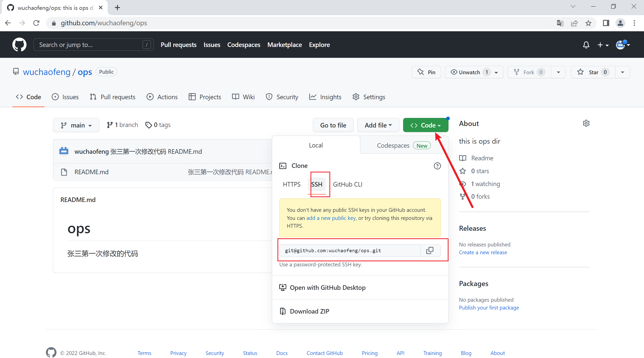The width and height of the screenshot is (644, 358).
Task: Expand the Fork dropdown arrow
Action: click(558, 72)
